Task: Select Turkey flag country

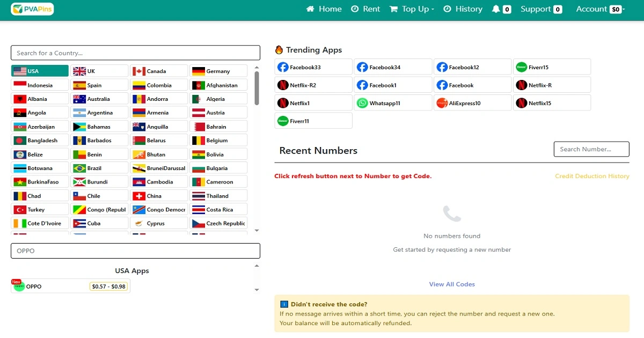Action: (40, 209)
